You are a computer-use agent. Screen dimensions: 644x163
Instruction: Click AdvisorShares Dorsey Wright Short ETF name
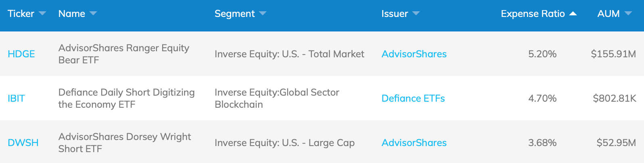tap(125, 143)
